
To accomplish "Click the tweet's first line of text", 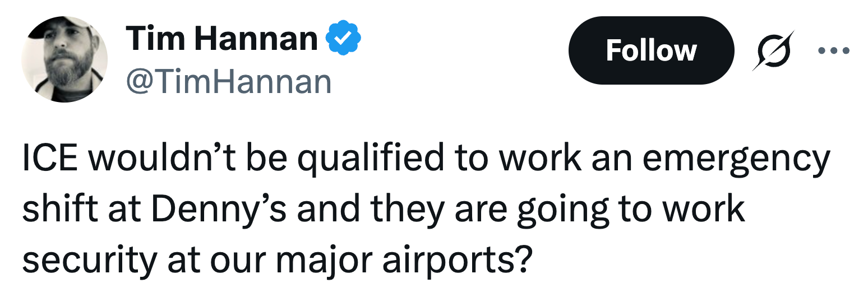I will [426, 159].
